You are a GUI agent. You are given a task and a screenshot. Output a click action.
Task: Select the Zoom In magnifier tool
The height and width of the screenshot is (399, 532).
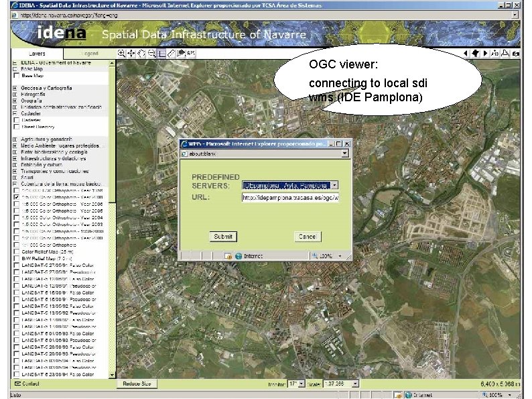[121, 54]
